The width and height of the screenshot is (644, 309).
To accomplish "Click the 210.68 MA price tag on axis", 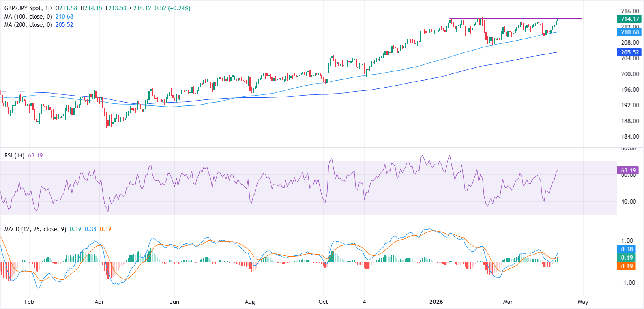I will (x=629, y=32).
